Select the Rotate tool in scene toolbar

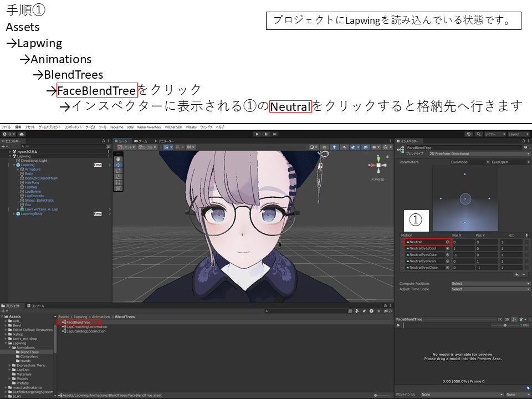(x=118, y=171)
